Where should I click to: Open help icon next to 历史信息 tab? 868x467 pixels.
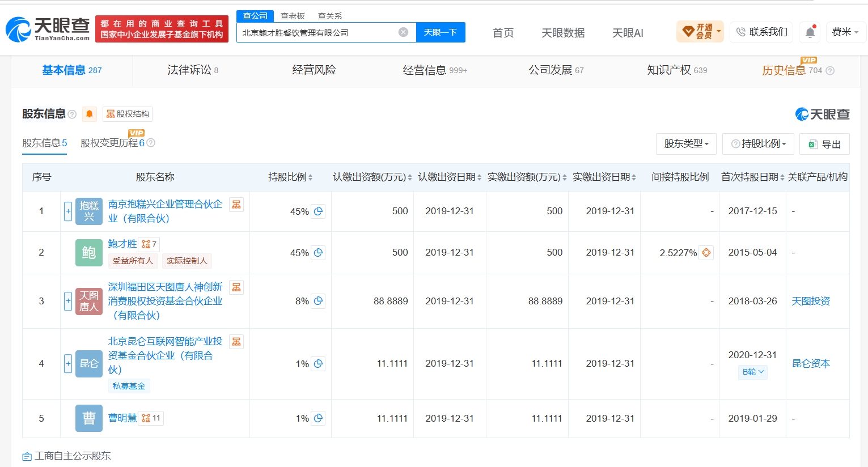pyautogui.click(x=830, y=71)
